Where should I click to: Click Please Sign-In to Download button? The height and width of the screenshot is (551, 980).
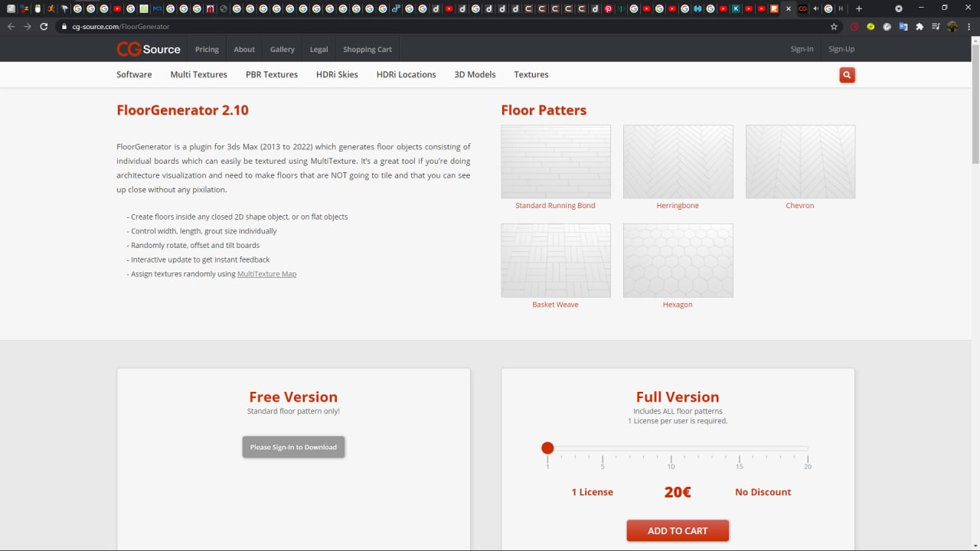click(x=294, y=447)
